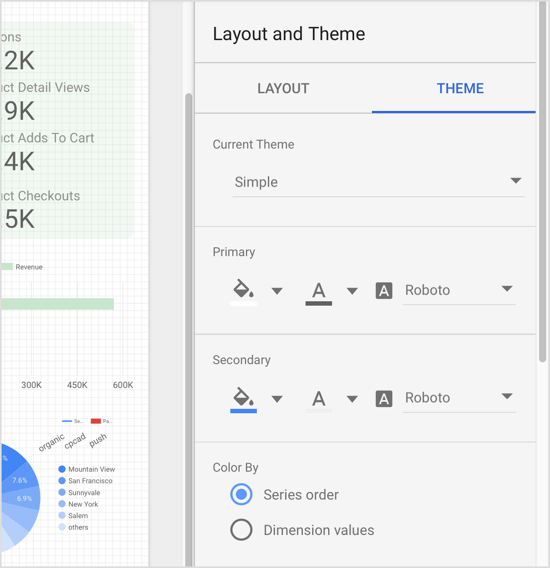Screen dimensions: 550x568
Task: Click the organic axis label
Action: (51, 442)
